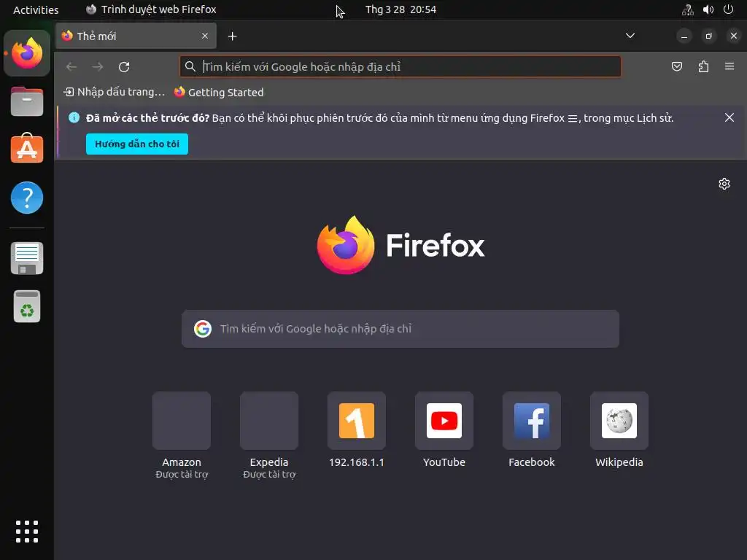
Task: Click the Hướng dẫn cho tôi button
Action: [136, 144]
